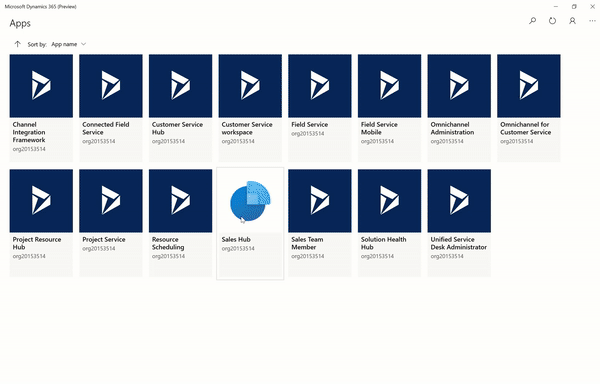Click the 'Field Service Mobile' label

pyautogui.click(x=379, y=129)
